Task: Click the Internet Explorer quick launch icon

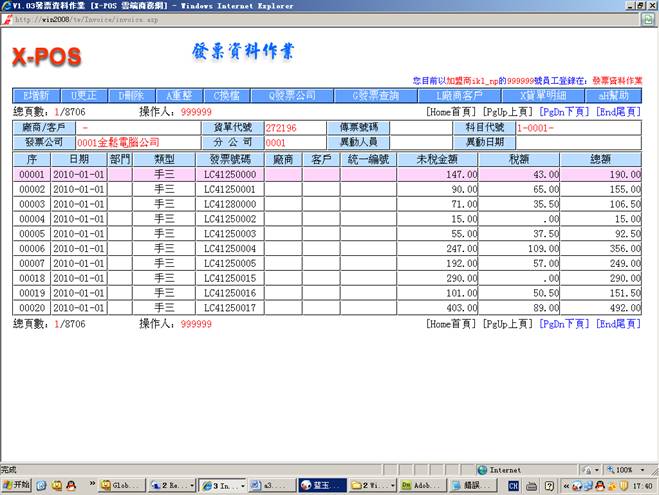Action: (x=43, y=485)
